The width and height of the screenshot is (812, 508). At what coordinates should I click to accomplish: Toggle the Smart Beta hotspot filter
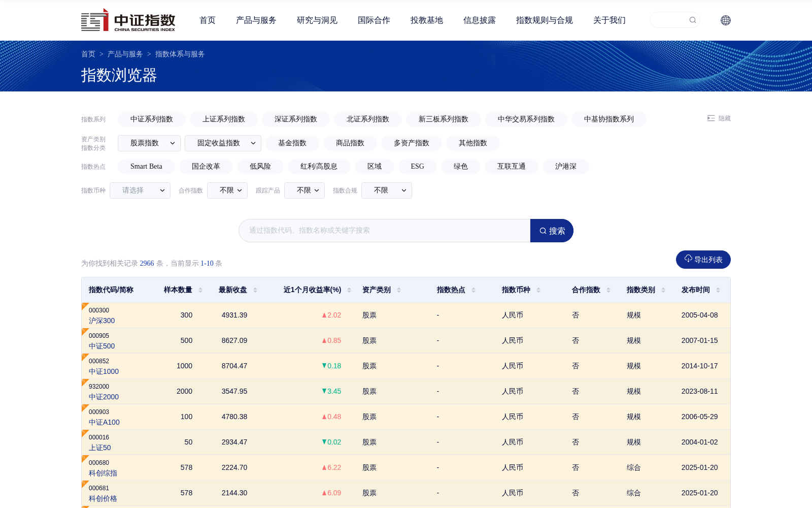pyautogui.click(x=146, y=167)
